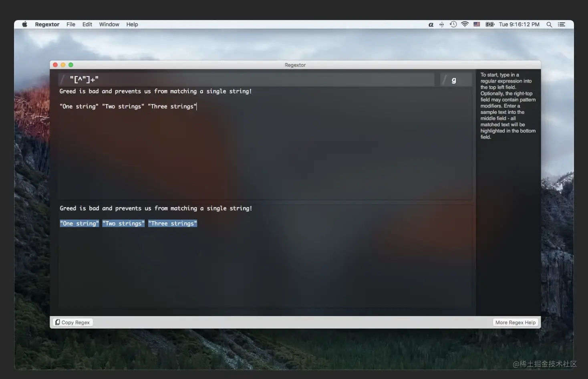Open the battery status menu
Viewport: 588px width, 379px height.
tap(490, 24)
